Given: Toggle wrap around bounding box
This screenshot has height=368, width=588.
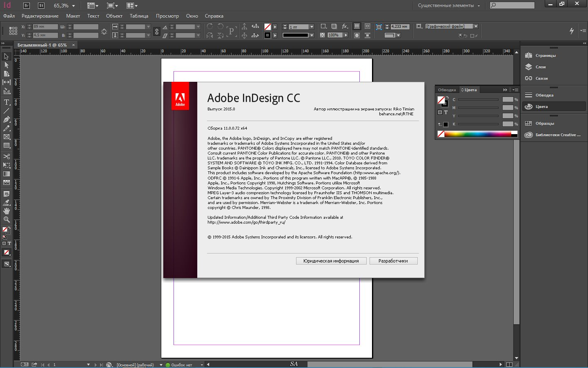Looking at the screenshot, I should pos(367,26).
